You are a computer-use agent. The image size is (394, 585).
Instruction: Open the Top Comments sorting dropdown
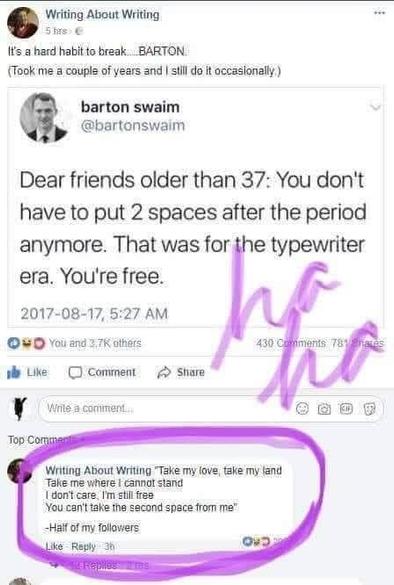41,440
